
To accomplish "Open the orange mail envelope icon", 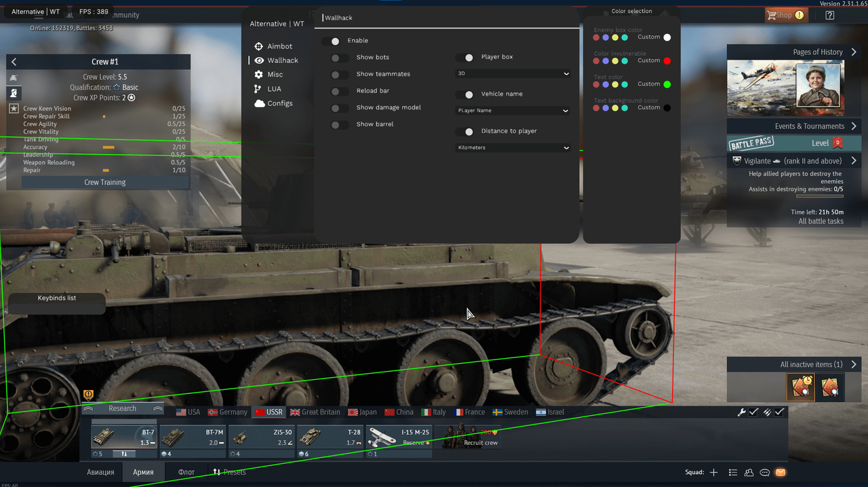I will [781, 472].
